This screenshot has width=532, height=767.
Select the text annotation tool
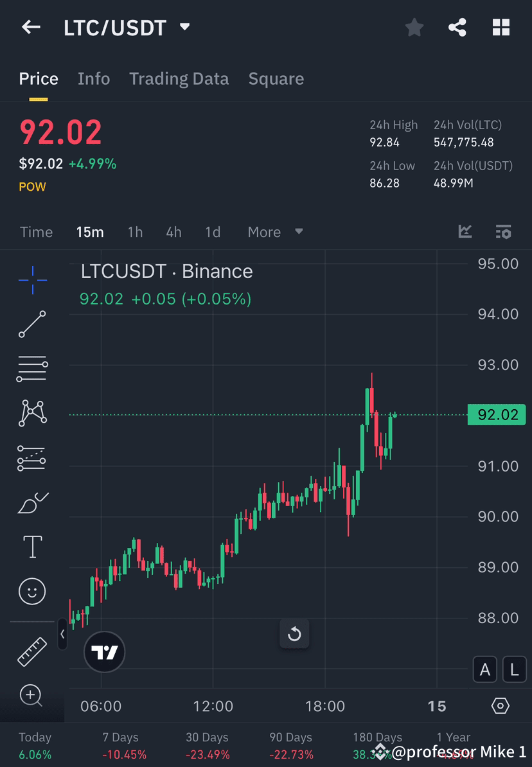(32, 547)
